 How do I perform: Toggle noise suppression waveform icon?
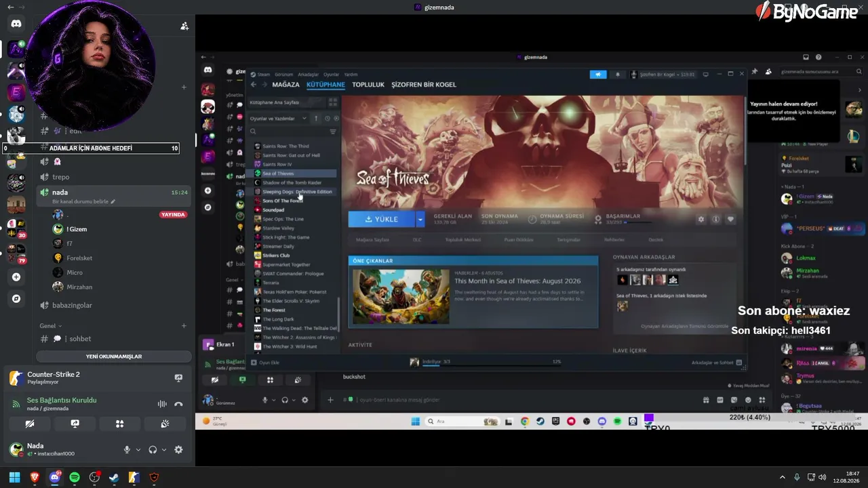tap(162, 404)
